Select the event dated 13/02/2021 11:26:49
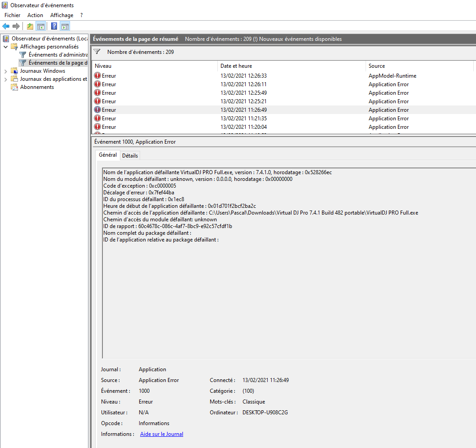The height and width of the screenshot is (448, 476). (x=284, y=110)
